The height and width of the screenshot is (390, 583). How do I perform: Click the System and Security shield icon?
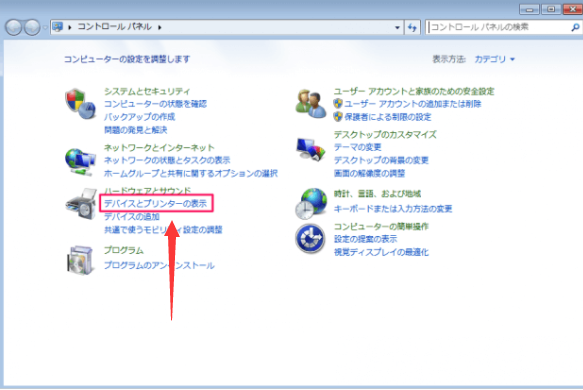click(x=80, y=104)
